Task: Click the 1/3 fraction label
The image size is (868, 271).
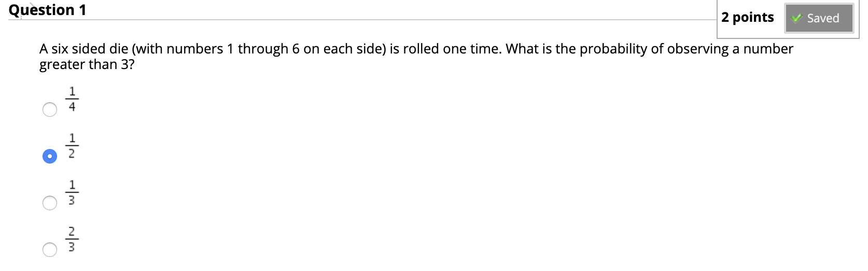Action: [x=72, y=192]
